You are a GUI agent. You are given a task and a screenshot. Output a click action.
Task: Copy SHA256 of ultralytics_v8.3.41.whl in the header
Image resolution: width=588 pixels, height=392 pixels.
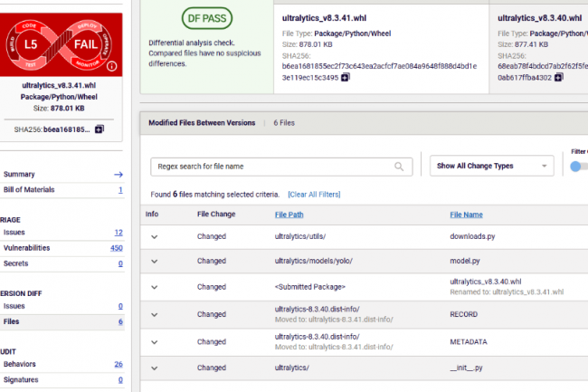[x=346, y=78]
